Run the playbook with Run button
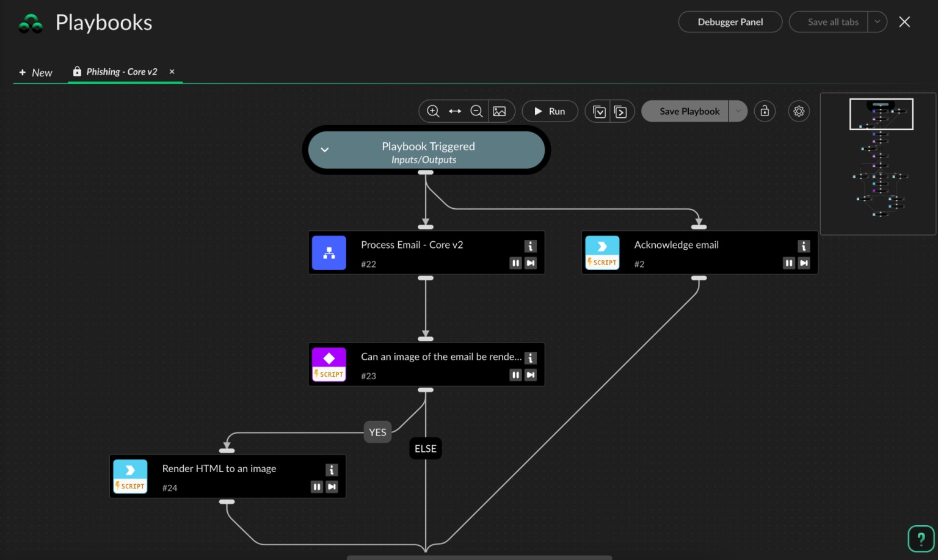Viewport: 938px width, 560px height. point(550,111)
